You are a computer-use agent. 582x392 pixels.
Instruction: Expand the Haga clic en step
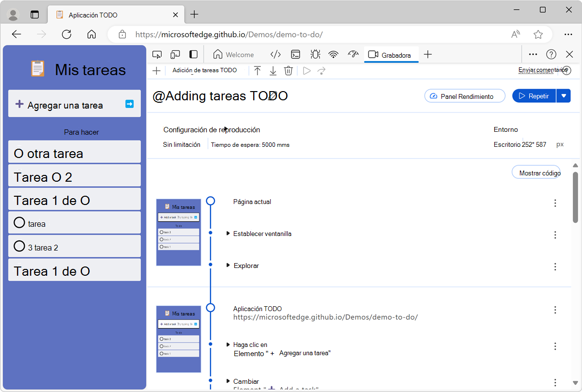228,345
